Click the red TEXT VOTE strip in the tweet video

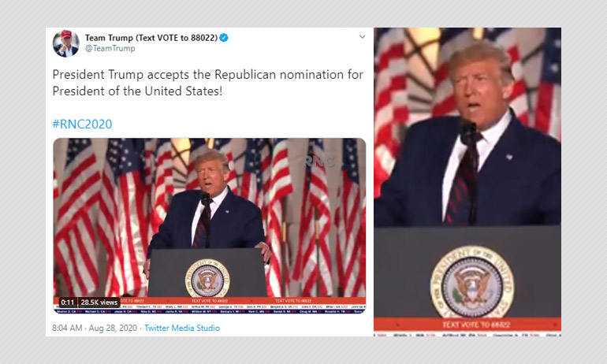point(210,300)
